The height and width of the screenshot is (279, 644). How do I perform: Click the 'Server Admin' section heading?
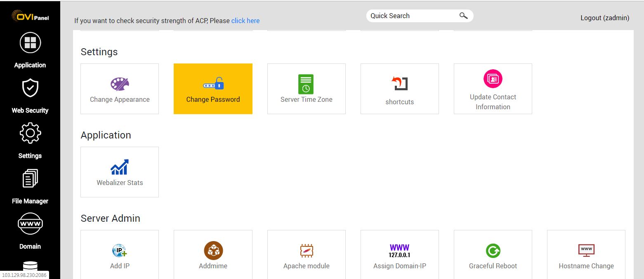coord(110,218)
